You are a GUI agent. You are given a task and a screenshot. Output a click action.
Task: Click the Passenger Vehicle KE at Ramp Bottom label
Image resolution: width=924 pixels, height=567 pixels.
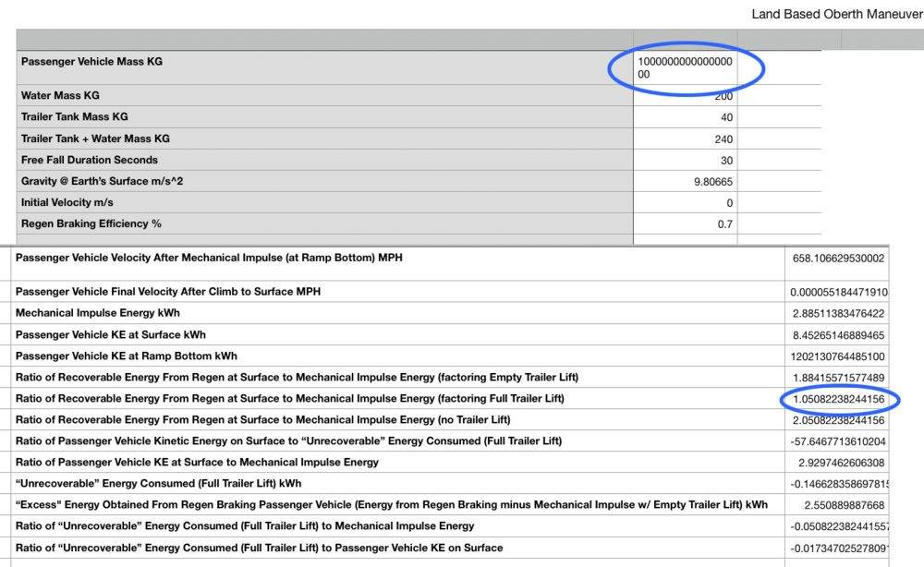tap(126, 356)
